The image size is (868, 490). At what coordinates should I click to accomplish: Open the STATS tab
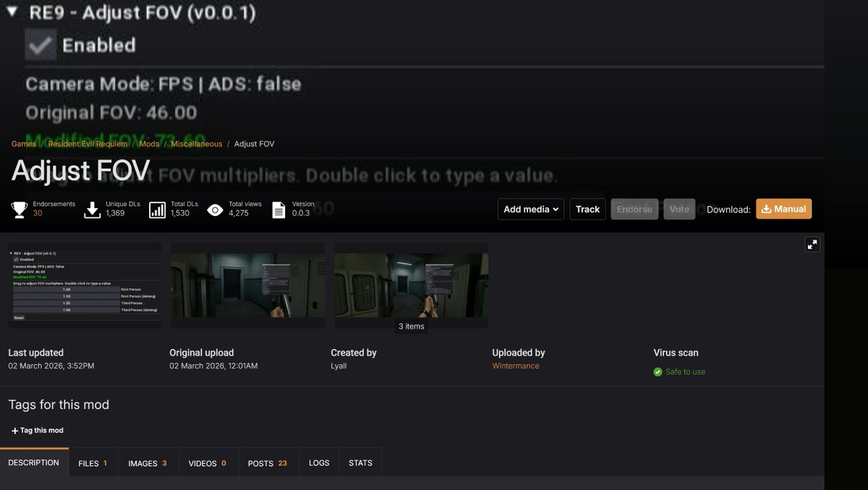(x=360, y=463)
